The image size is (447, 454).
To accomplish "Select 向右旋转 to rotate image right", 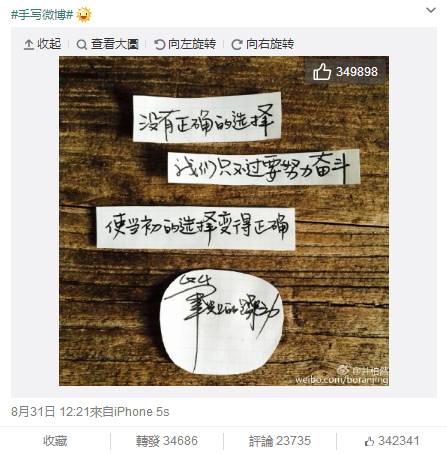I will (x=263, y=44).
